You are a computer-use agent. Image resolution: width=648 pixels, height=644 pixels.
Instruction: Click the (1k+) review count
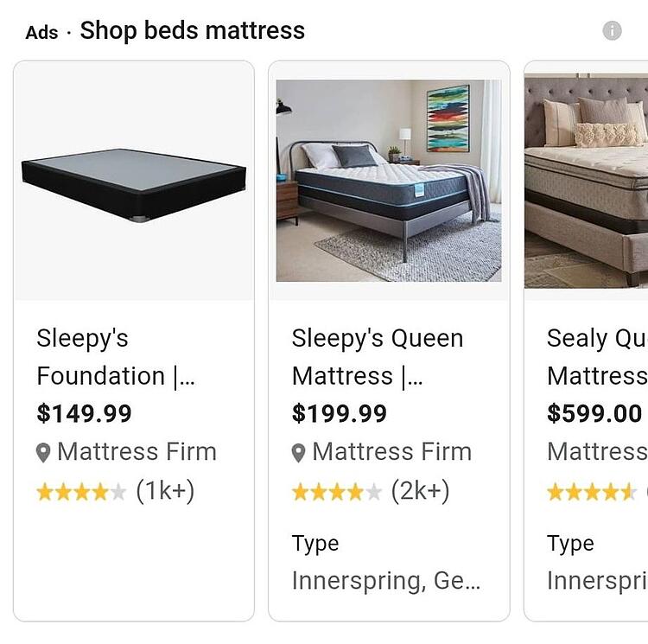coord(165,492)
